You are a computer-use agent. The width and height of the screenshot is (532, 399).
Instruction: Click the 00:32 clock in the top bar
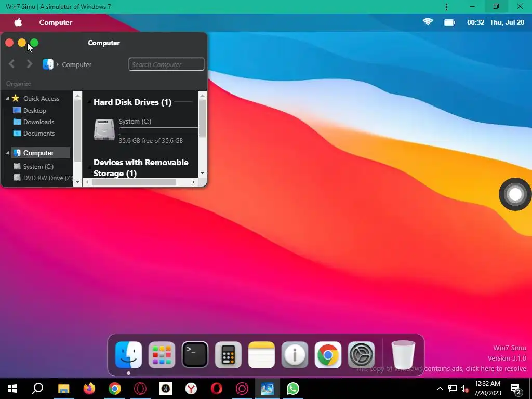point(476,22)
